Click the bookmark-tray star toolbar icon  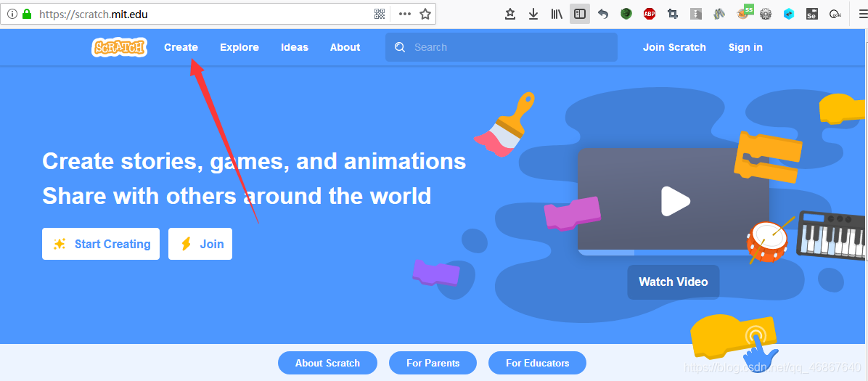coord(509,15)
